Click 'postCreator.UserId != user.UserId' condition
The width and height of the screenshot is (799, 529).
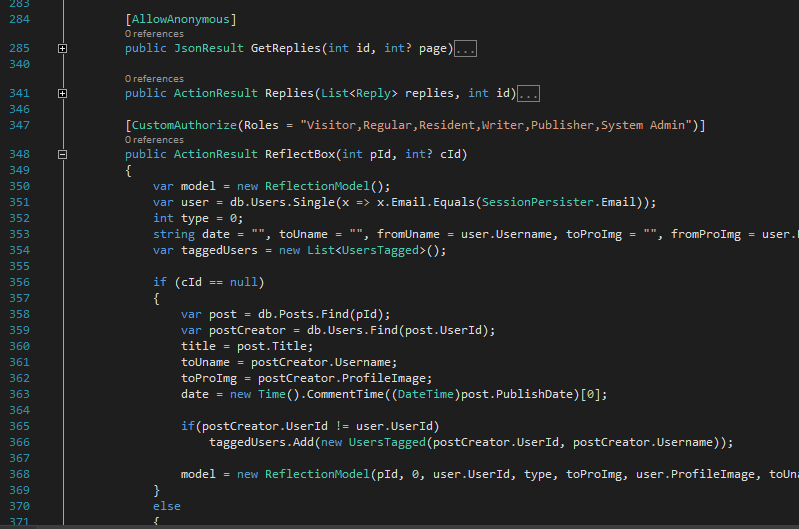point(317,427)
